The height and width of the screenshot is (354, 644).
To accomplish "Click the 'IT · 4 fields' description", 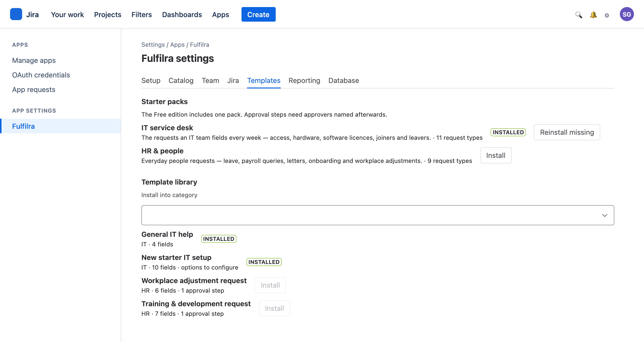I will 157,244.
